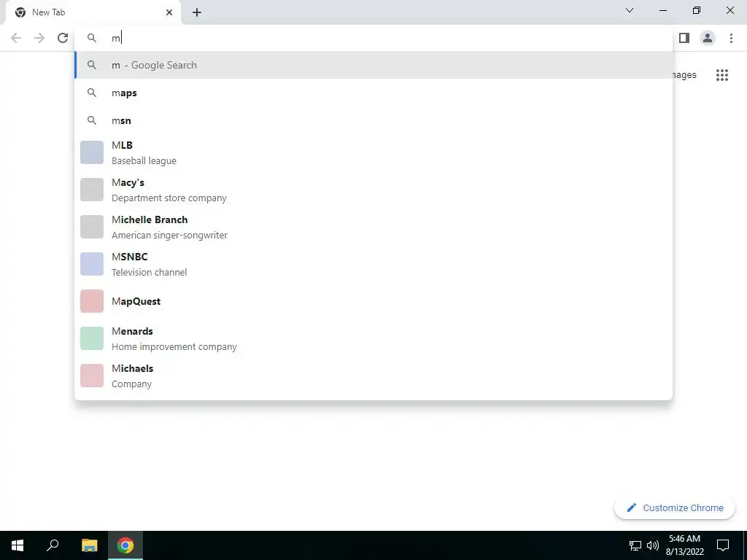The width and height of the screenshot is (747, 560).
Task: Click the Customize Chrome button
Action: pyautogui.click(x=675, y=507)
